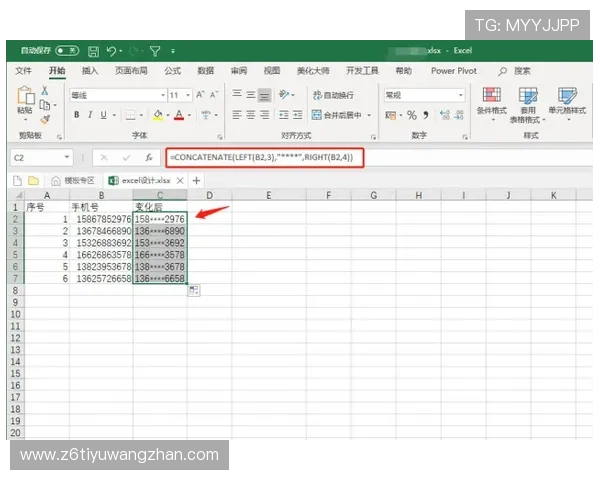Click the Decrease Font Size icon

point(214,95)
